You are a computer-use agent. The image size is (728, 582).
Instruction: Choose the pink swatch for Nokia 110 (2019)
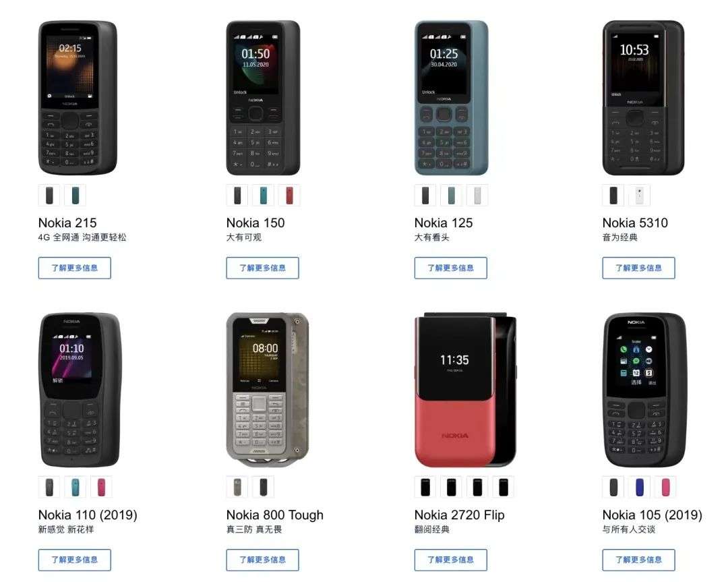[101, 487]
